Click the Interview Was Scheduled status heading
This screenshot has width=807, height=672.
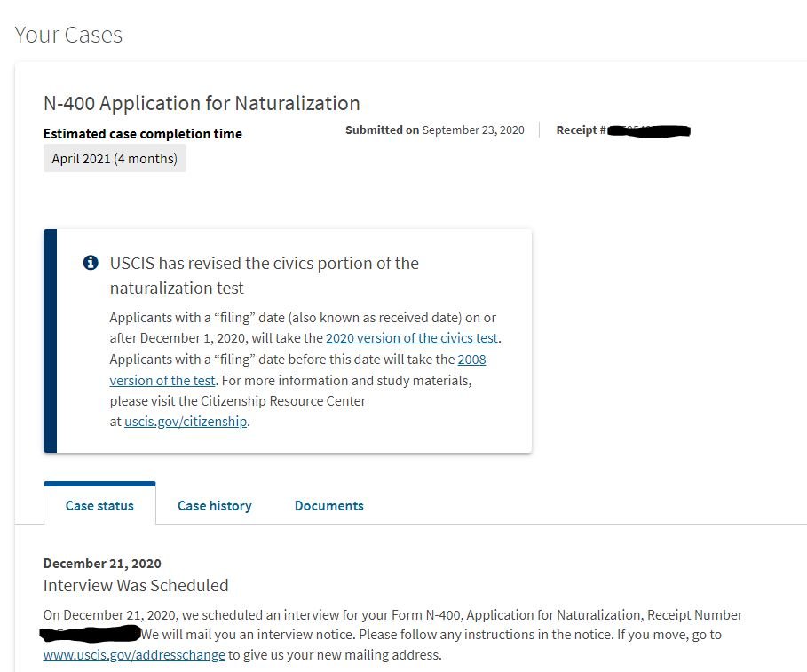[x=136, y=586]
